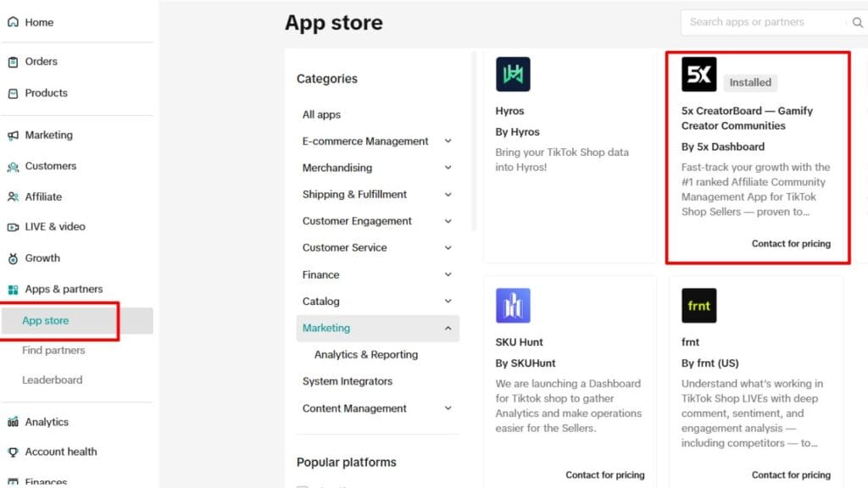The image size is (868, 488).
Task: Click the Home icon in sidebar
Action: coord(13,23)
